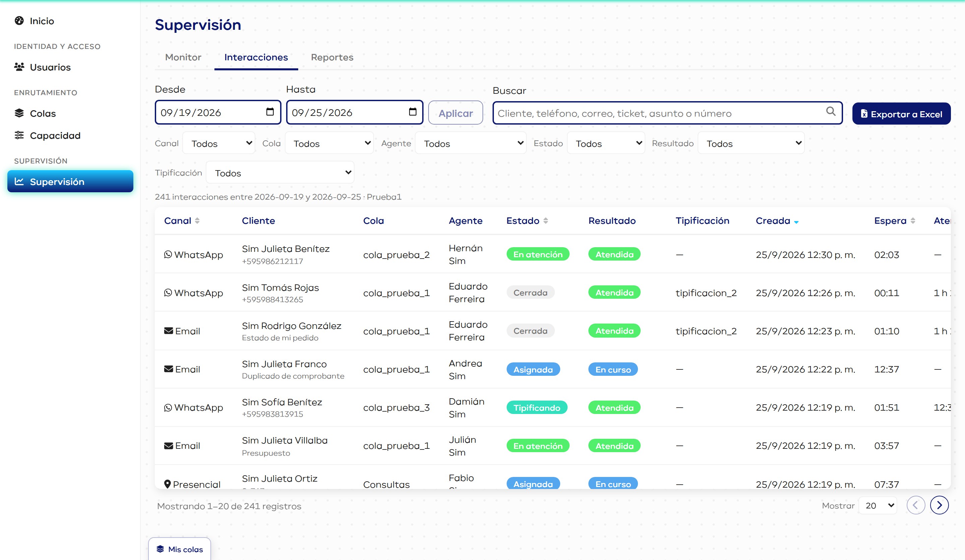Click cola_prueba_3 cell
The height and width of the screenshot is (560, 965).
pos(396,408)
